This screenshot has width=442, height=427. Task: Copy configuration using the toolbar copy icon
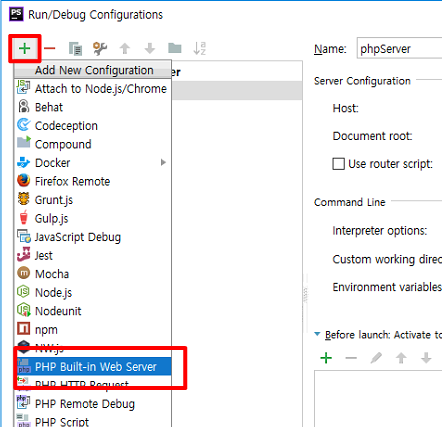(75, 49)
